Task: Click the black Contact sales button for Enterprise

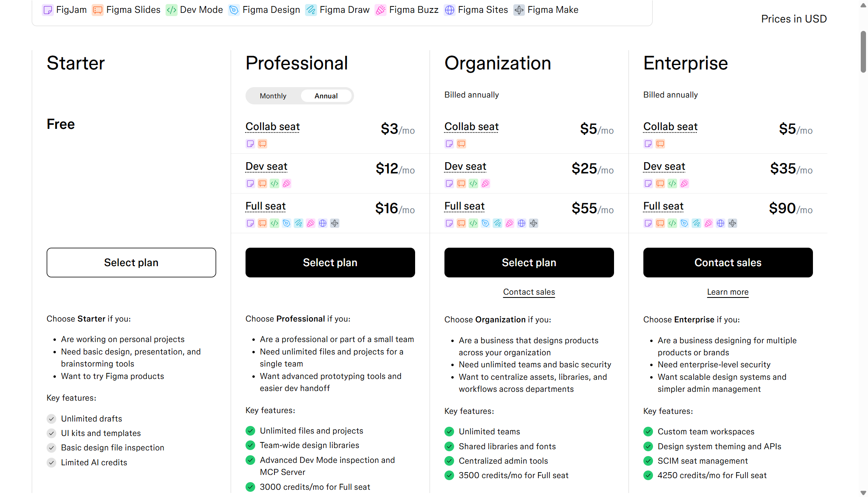Action: tap(728, 263)
